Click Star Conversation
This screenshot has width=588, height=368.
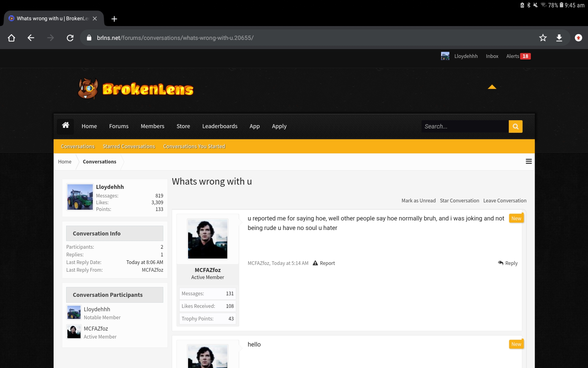[x=459, y=201]
